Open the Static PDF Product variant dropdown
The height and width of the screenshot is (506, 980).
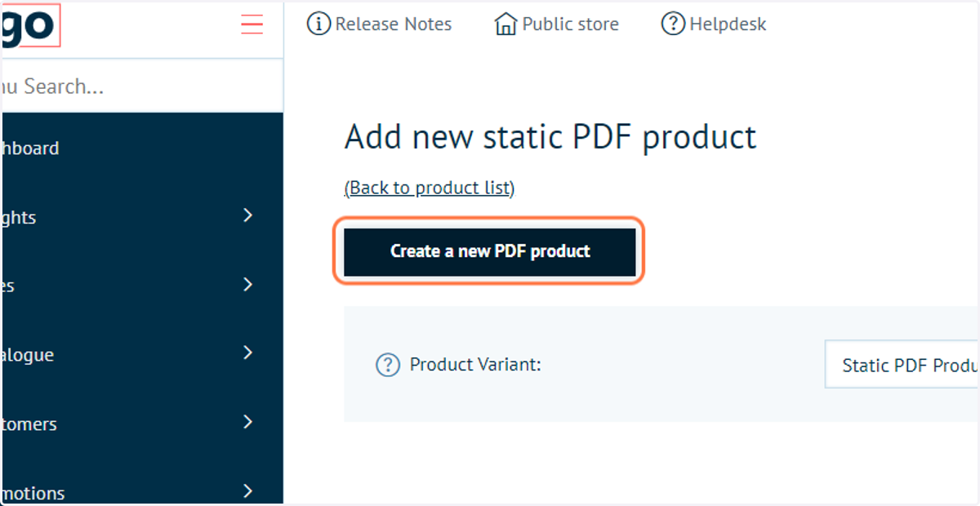click(902, 365)
